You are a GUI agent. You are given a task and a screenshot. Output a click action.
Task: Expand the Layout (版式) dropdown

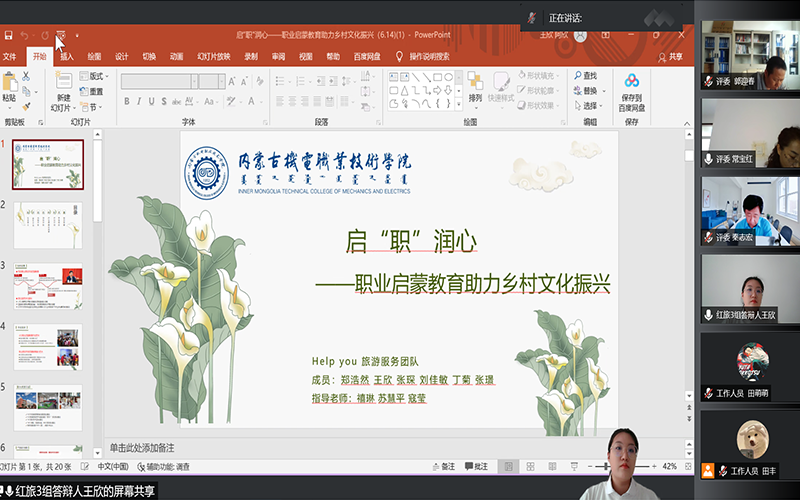[93, 76]
